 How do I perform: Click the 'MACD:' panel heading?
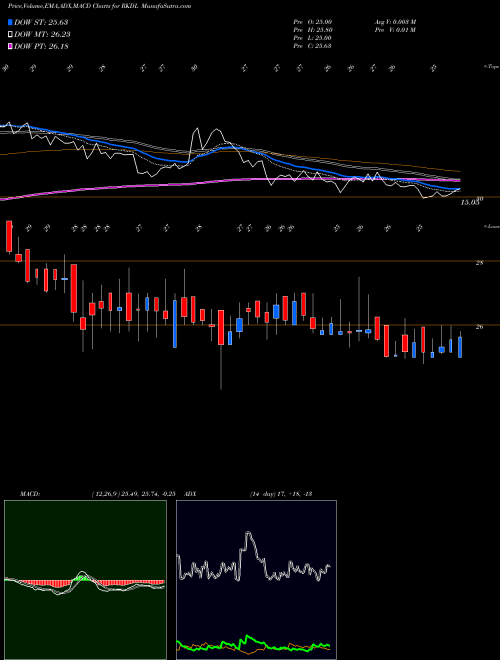29,494
